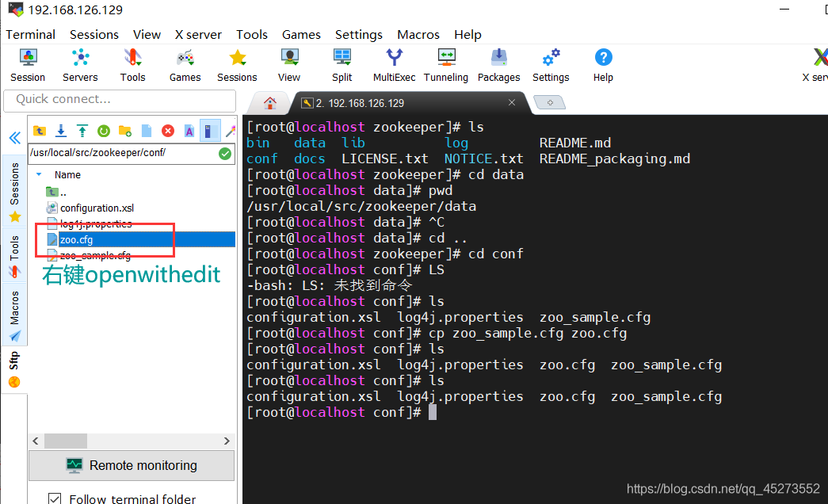This screenshot has width=828, height=504.
Task: Open the Macros menu
Action: (x=418, y=34)
